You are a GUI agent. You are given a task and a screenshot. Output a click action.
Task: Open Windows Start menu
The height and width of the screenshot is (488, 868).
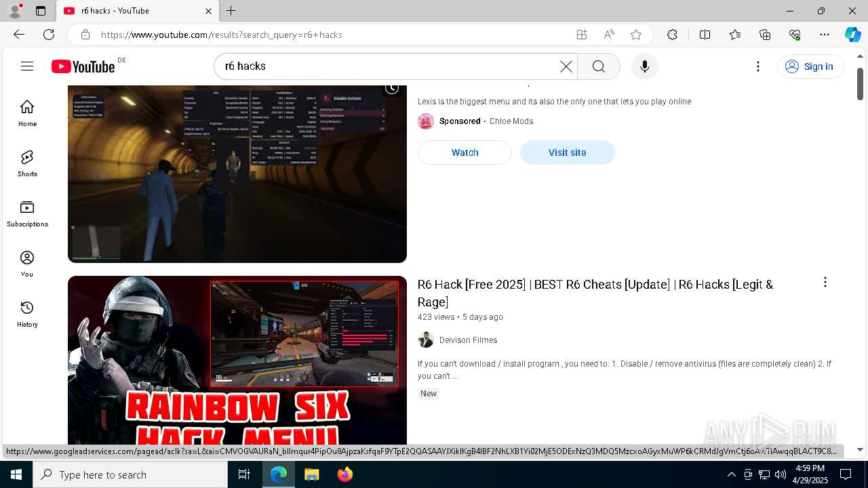(x=16, y=474)
